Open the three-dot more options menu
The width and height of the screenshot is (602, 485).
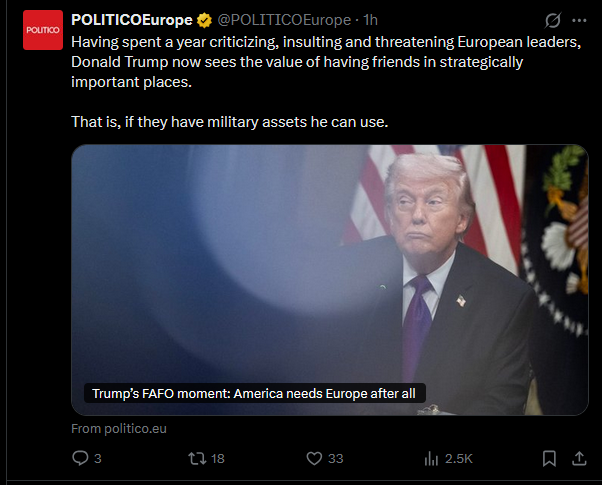579,20
